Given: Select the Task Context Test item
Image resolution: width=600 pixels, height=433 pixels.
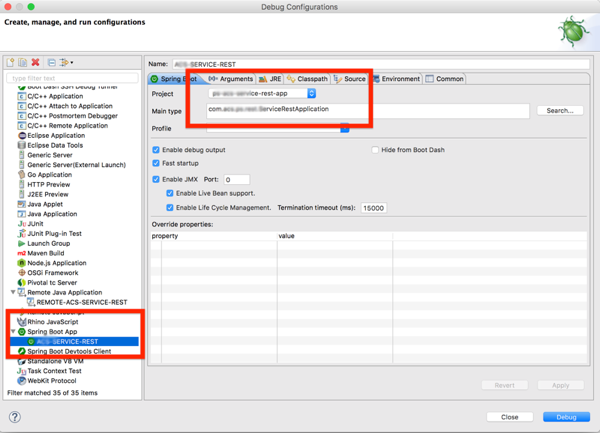Looking at the screenshot, I should (54, 371).
